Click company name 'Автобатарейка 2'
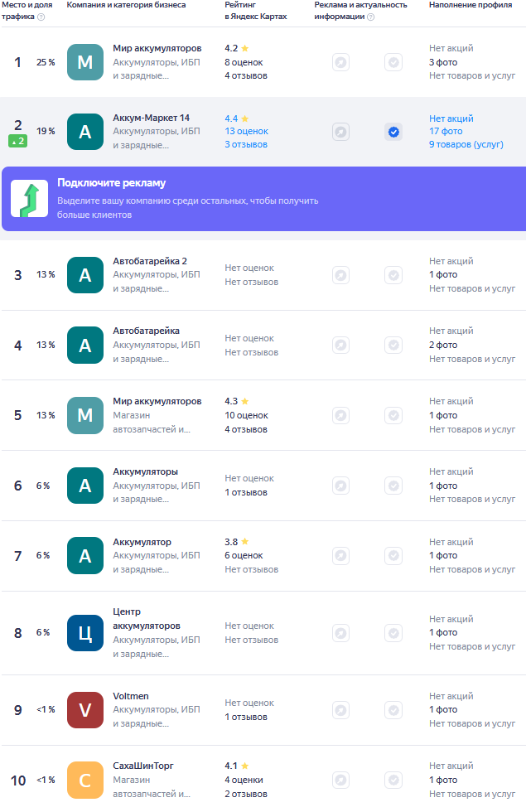This screenshot has height=812, width=526. pos(150,262)
